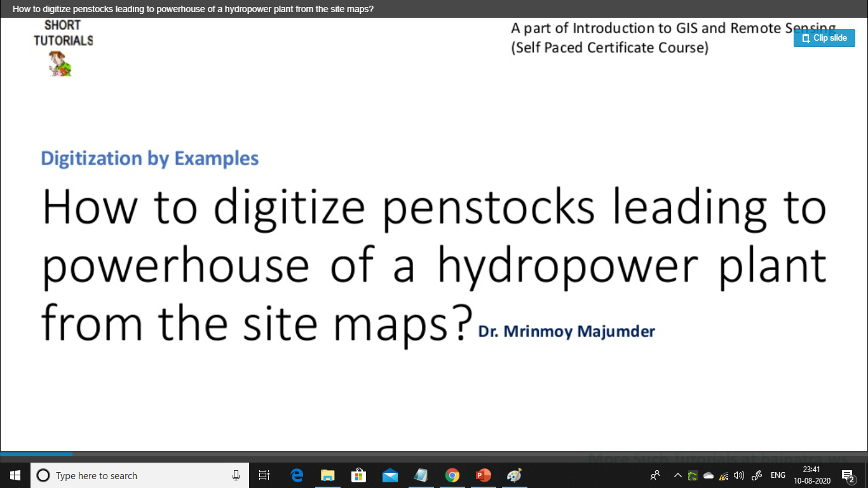The image size is (868, 488).
Task: Open the Mail app from the taskbar
Action: (x=390, y=475)
